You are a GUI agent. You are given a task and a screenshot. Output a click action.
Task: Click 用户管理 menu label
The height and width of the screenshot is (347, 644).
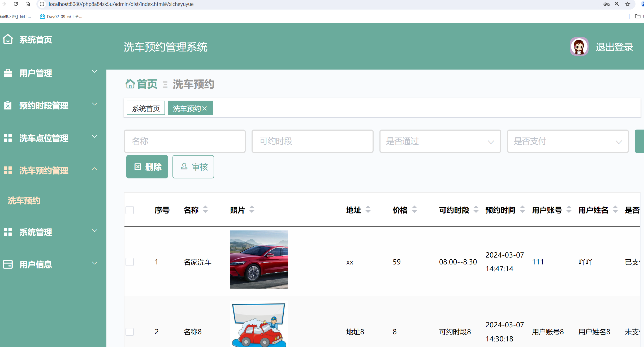[x=36, y=73]
